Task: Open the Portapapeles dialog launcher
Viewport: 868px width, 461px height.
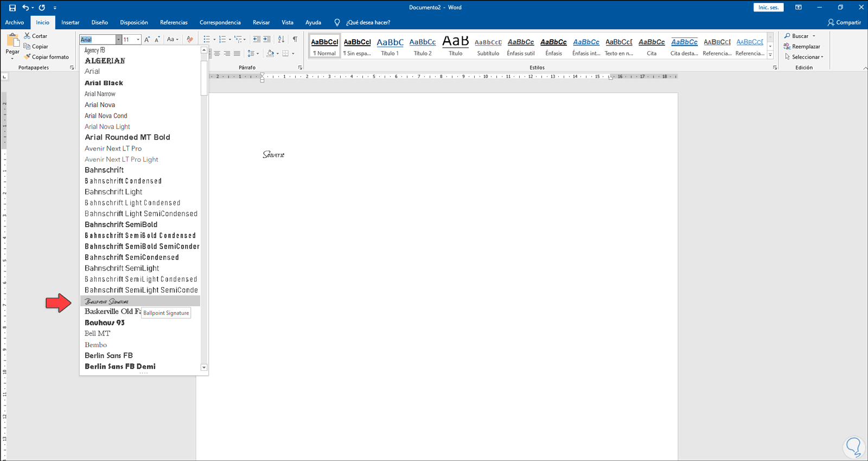Action: [x=72, y=68]
